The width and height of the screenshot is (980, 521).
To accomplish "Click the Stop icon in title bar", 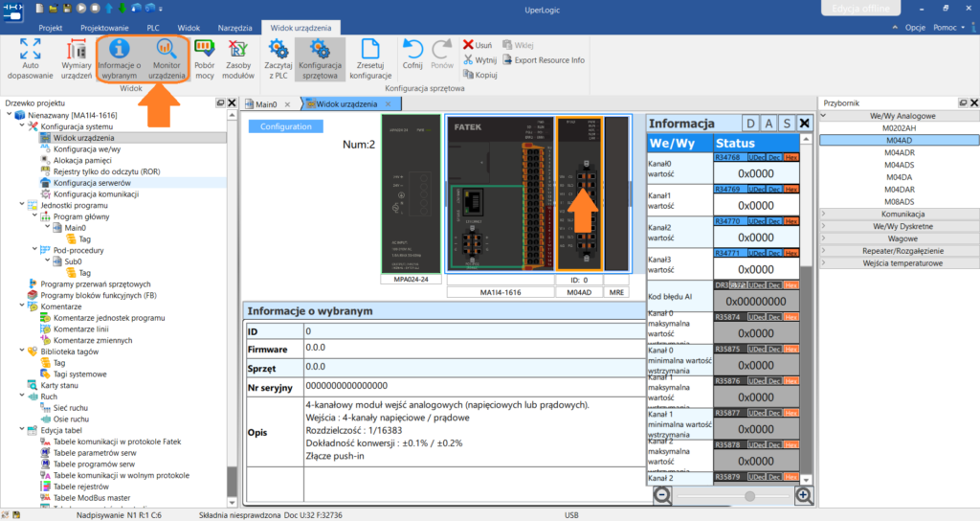I will [x=95, y=8].
